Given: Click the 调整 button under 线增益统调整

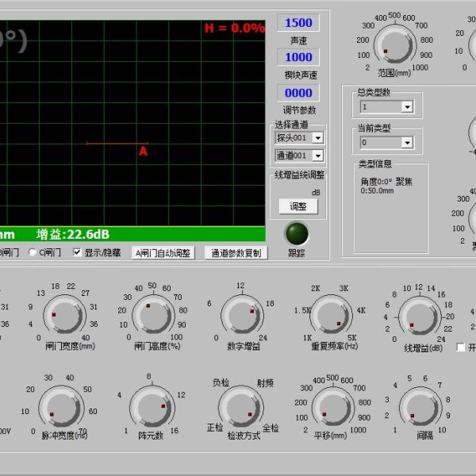Looking at the screenshot, I should [298, 206].
